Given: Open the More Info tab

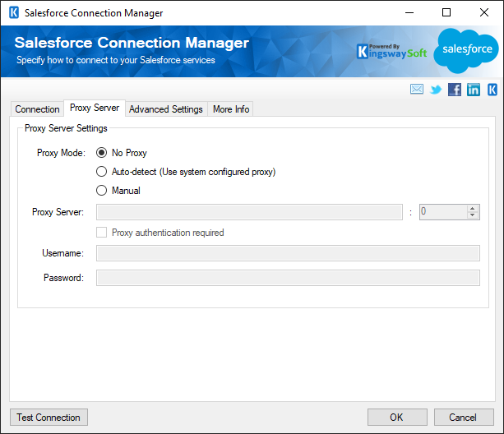Looking at the screenshot, I should [x=231, y=109].
